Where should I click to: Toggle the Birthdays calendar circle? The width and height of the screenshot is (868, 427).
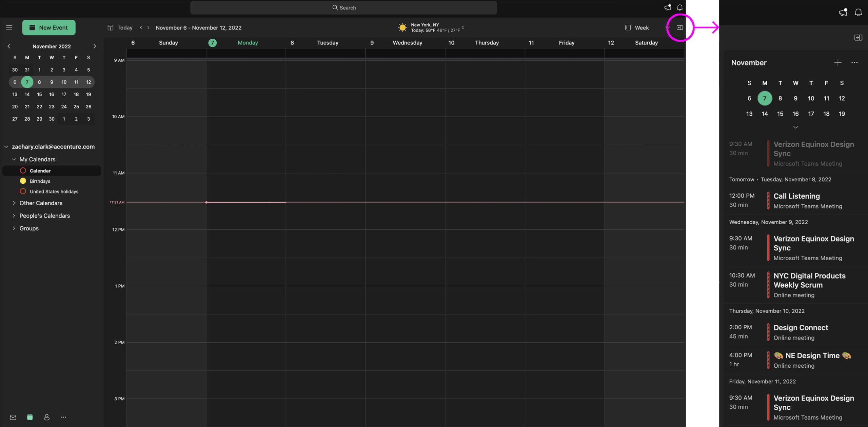point(23,181)
